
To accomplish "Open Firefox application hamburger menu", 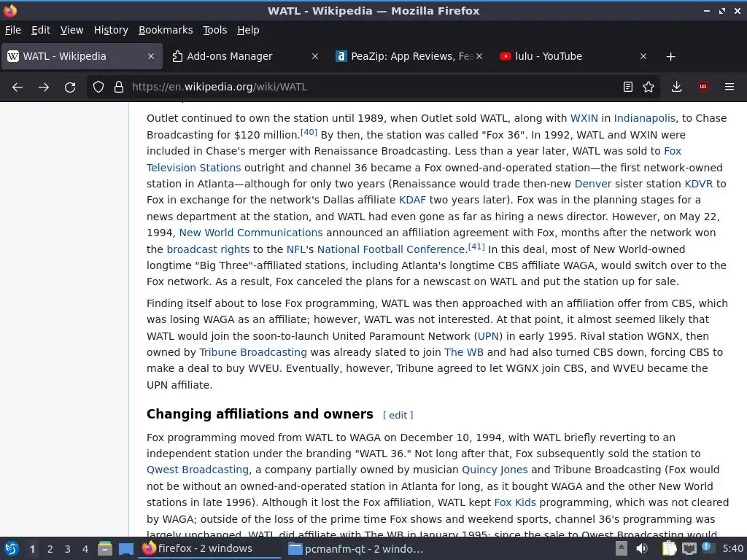I will (729, 87).
